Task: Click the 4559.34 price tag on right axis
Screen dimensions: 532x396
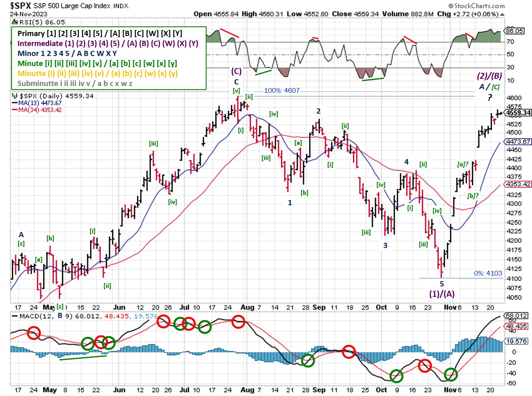Action: (x=518, y=113)
